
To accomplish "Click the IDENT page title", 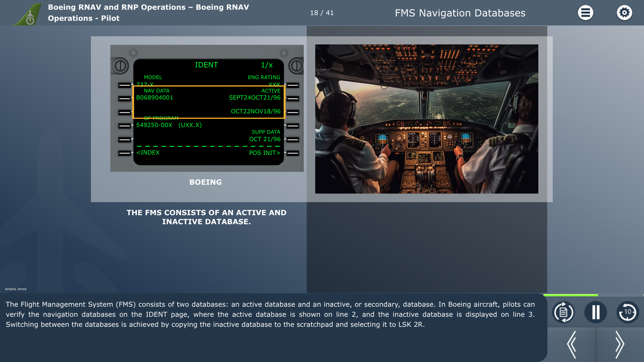I will 206,65.
